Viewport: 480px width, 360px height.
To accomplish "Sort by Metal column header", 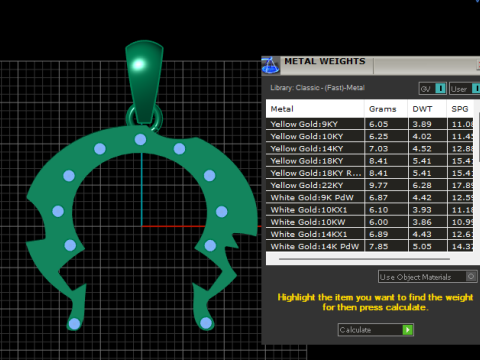I will point(315,109).
